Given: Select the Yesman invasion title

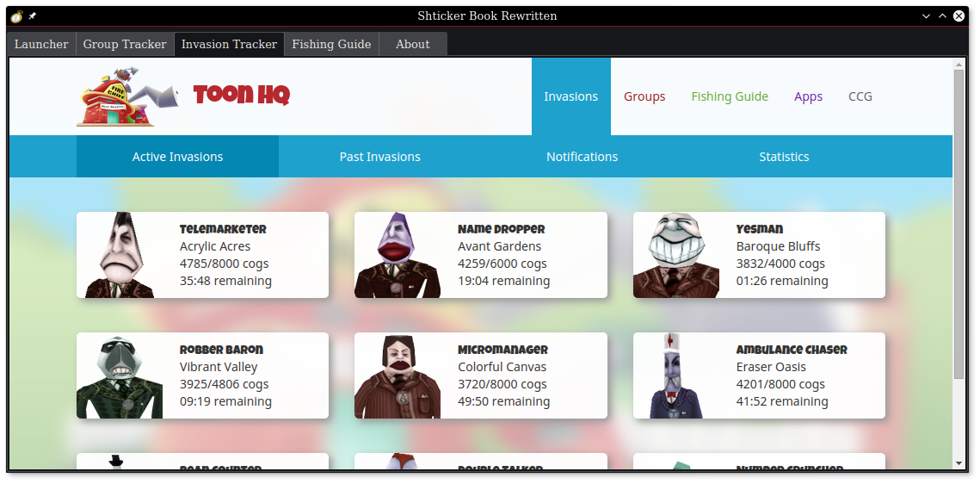Looking at the screenshot, I should [x=760, y=229].
